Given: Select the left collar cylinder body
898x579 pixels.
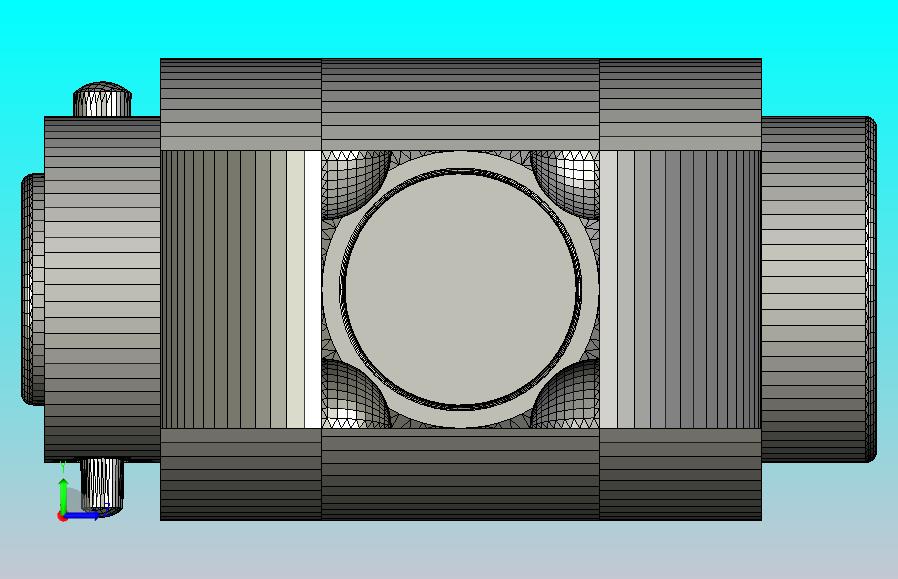Looking at the screenshot, I should (x=102, y=289).
